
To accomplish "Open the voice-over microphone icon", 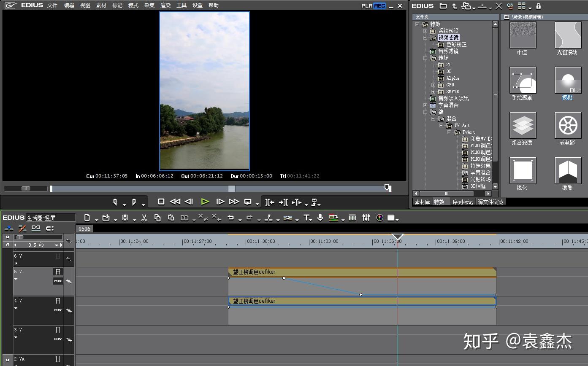I will (x=320, y=218).
